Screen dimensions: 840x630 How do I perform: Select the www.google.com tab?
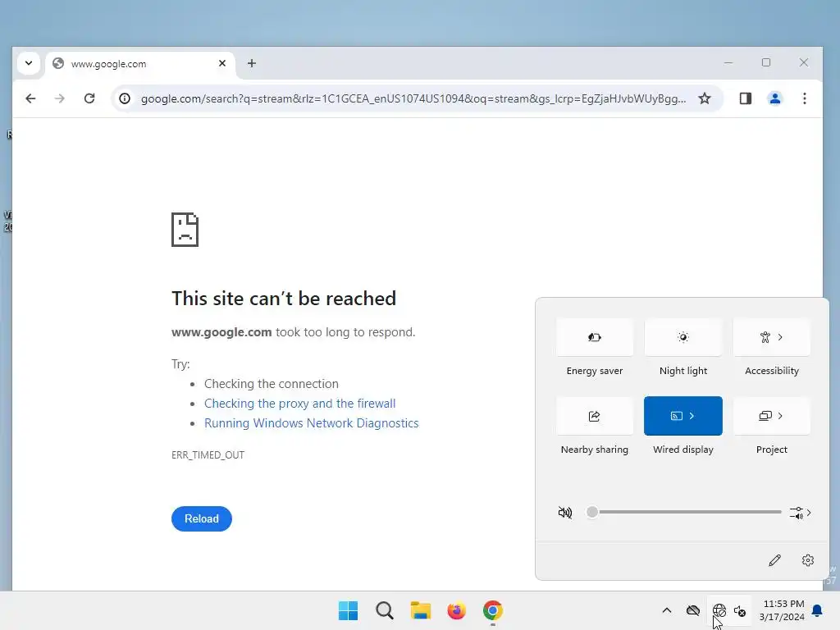tap(140, 64)
